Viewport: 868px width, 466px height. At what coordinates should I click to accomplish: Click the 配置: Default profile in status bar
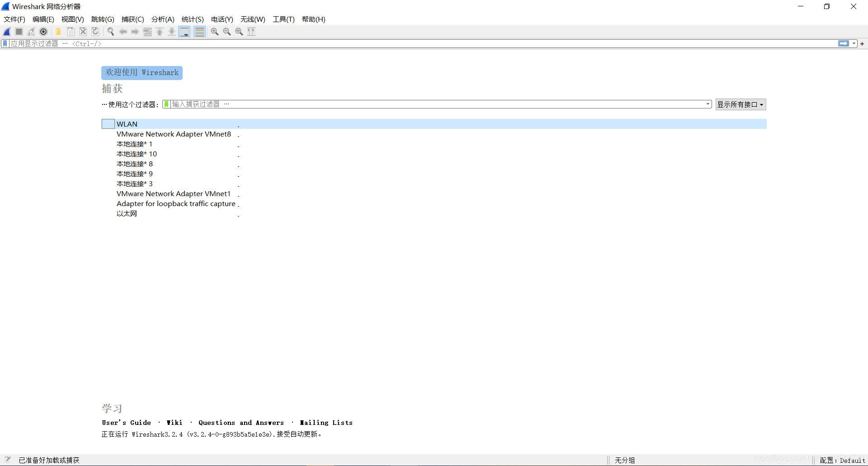coord(843,461)
